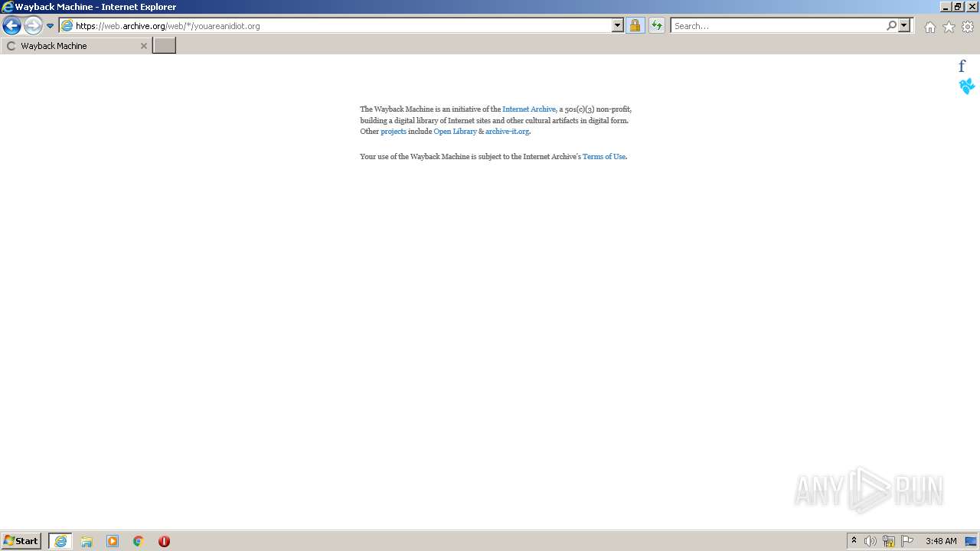Go back using the browser Back arrow
980x551 pixels.
pyautogui.click(x=11, y=26)
